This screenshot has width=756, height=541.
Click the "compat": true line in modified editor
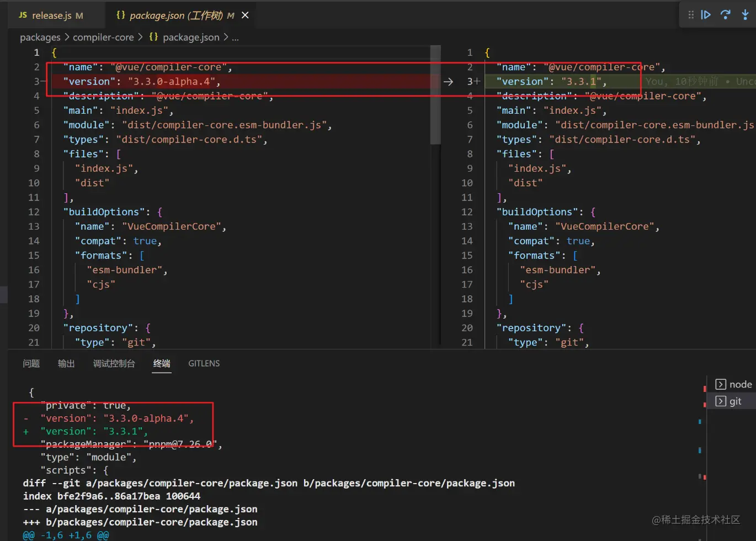552,241
